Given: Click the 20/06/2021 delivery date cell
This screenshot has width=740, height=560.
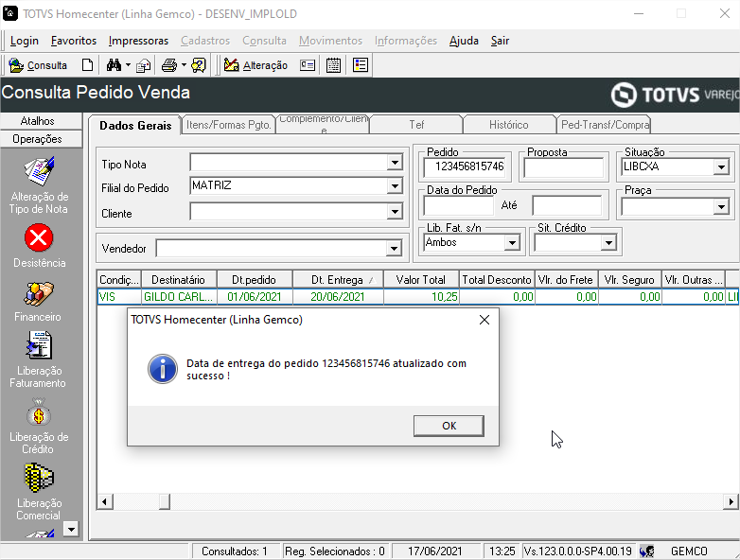Looking at the screenshot, I should click(x=338, y=297).
